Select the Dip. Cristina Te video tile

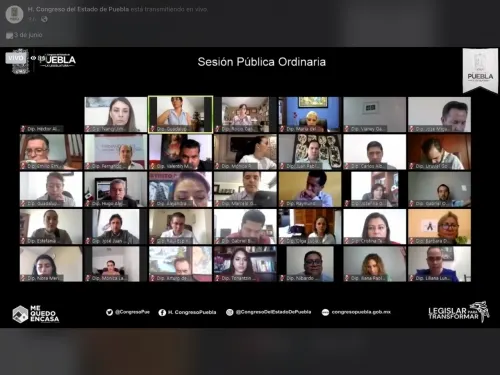(375, 226)
